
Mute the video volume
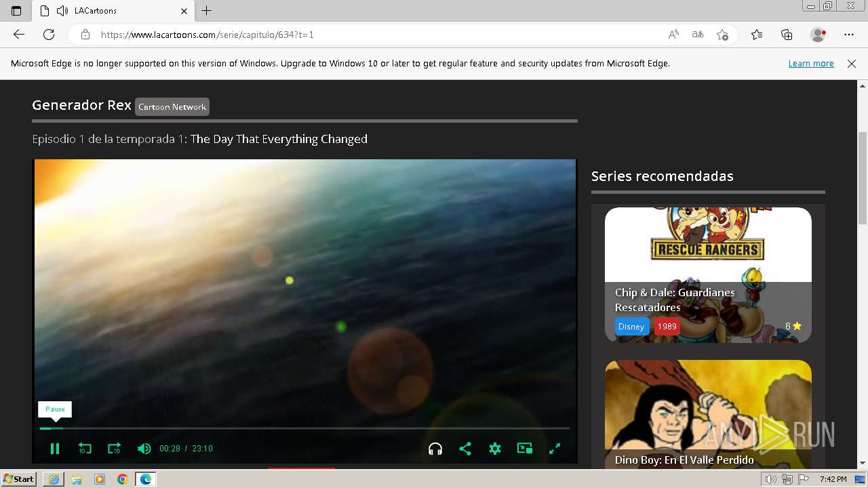[144, 449]
